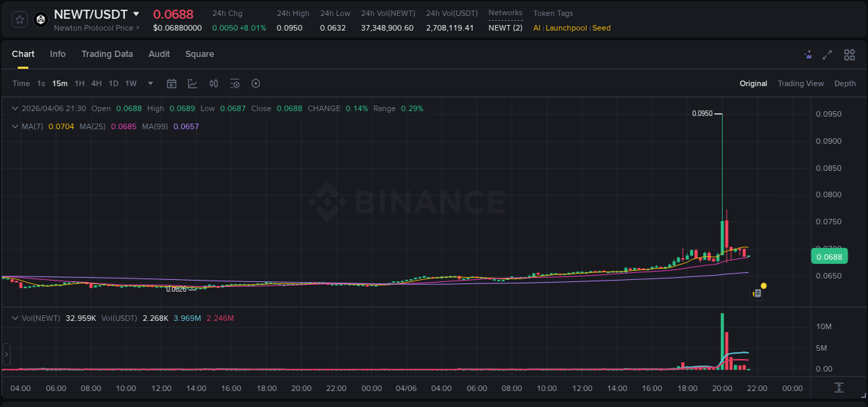The image size is (868, 407).
Task: Click the 20:00 time axis label on right
Action: pos(722,388)
